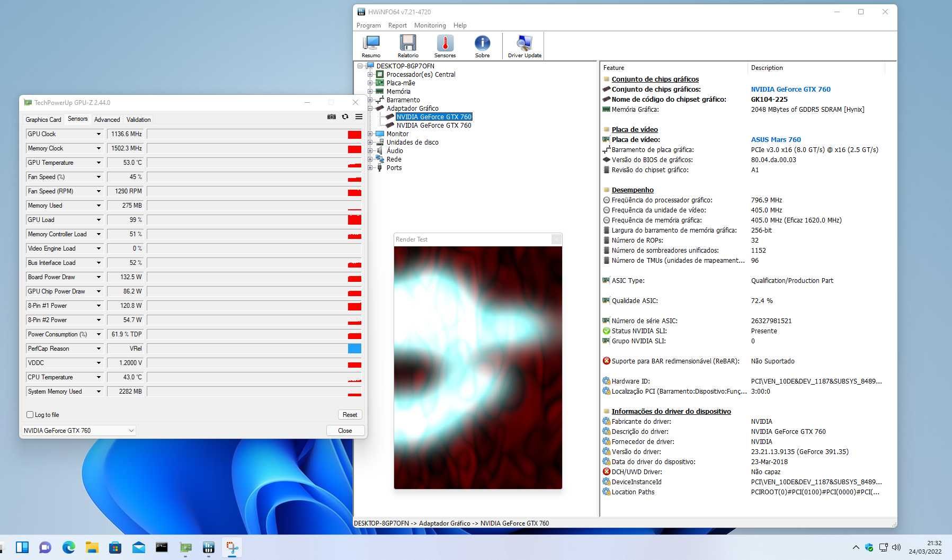This screenshot has width=952, height=560.
Task: Open Microsoft Edge from the taskbar
Action: pyautogui.click(x=69, y=547)
